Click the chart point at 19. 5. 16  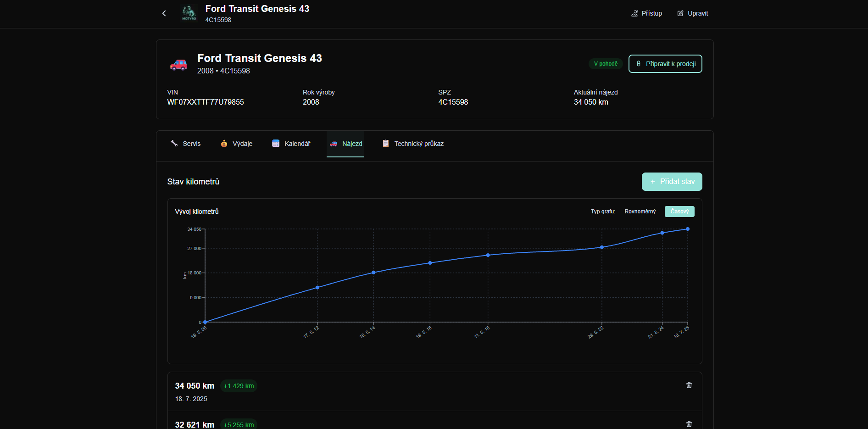[x=430, y=263]
